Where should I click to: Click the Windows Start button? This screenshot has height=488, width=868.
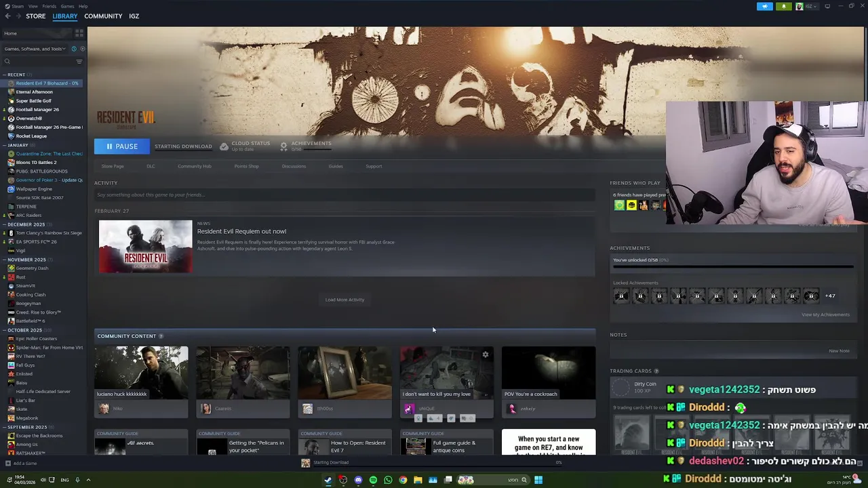tap(538, 480)
